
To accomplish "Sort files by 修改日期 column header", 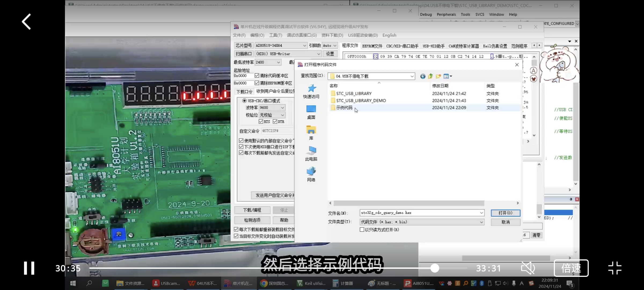I will [x=440, y=86].
